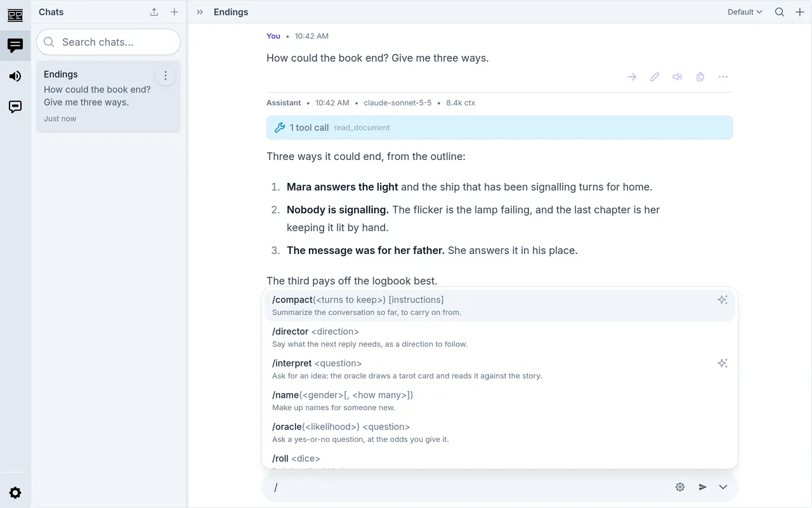The height and width of the screenshot is (508, 812).
Task: Open the three-dot menu on the Endings chat
Action: pos(166,76)
